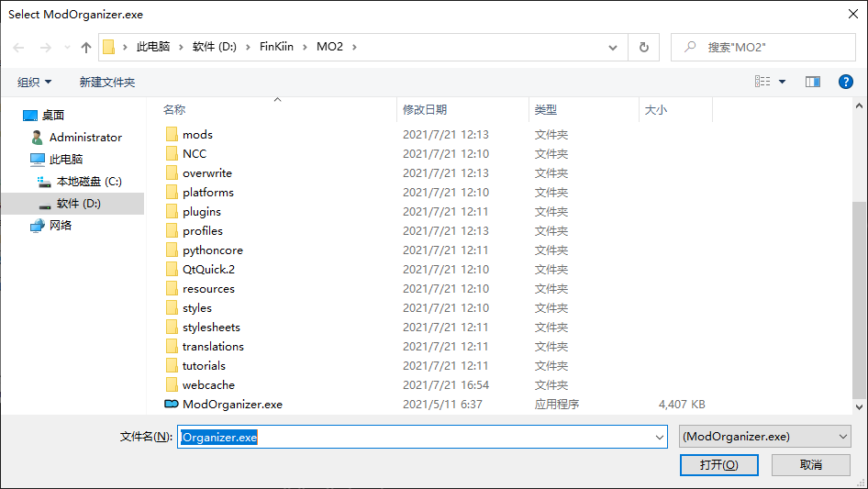This screenshot has width=868, height=489.
Task: Click the 取消 cancel button
Action: pyautogui.click(x=810, y=464)
